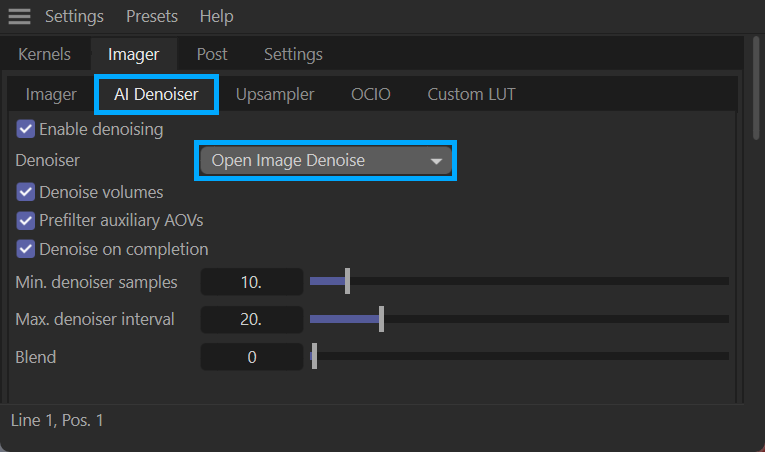
Task: Open the Settings menu
Action: click(74, 17)
